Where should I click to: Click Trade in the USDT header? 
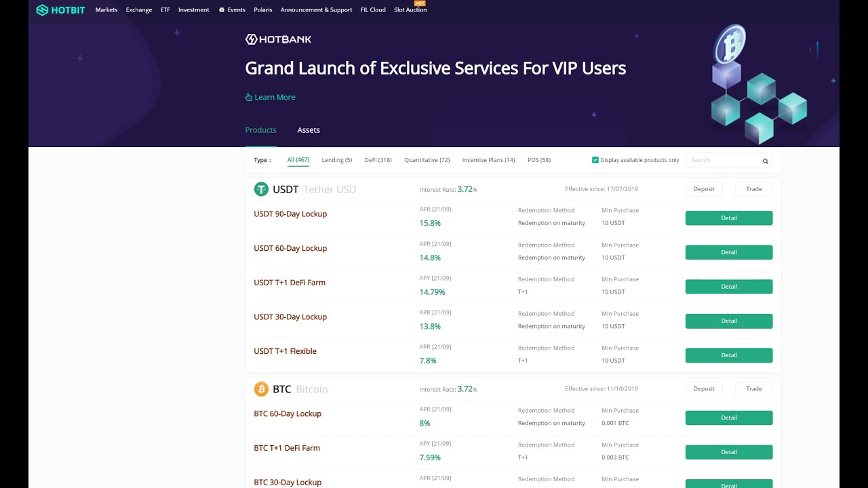[754, 189]
